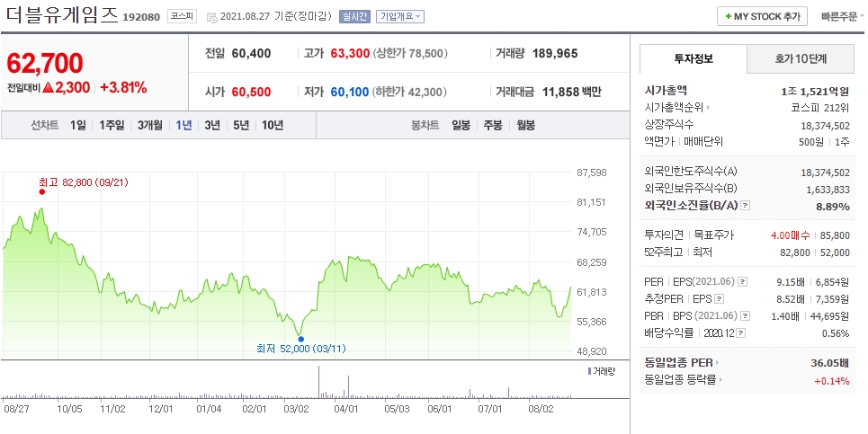Image resolution: width=868 pixels, height=434 pixels.
Task: Click the blue 최저 52,000 chart point
Action: [300, 339]
